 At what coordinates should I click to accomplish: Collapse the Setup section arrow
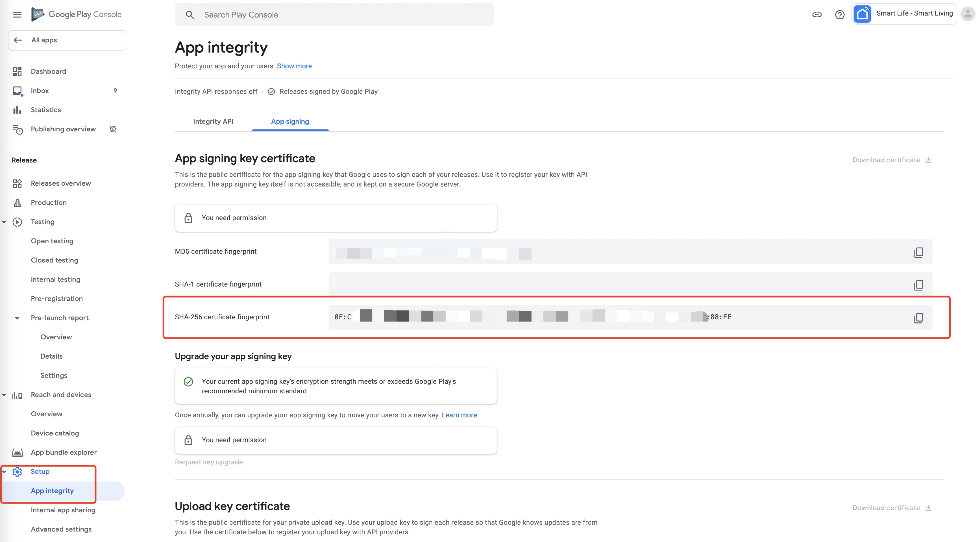click(4, 472)
